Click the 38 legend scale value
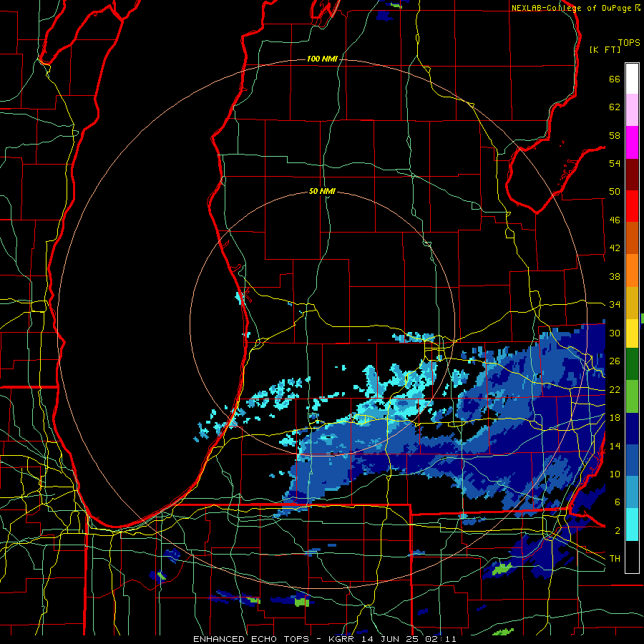The image size is (644, 644). pyautogui.click(x=615, y=276)
